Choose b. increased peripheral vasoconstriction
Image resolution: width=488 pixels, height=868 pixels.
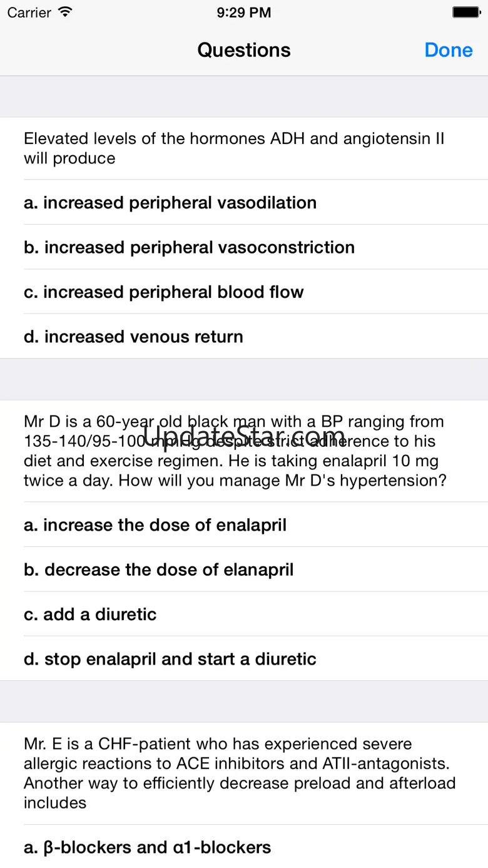point(189,247)
